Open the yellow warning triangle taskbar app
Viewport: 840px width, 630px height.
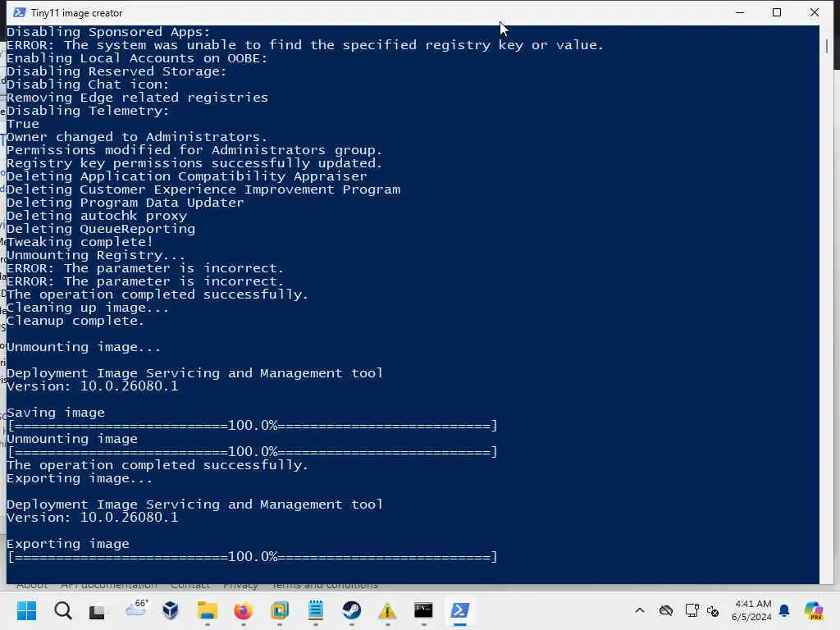click(387, 610)
